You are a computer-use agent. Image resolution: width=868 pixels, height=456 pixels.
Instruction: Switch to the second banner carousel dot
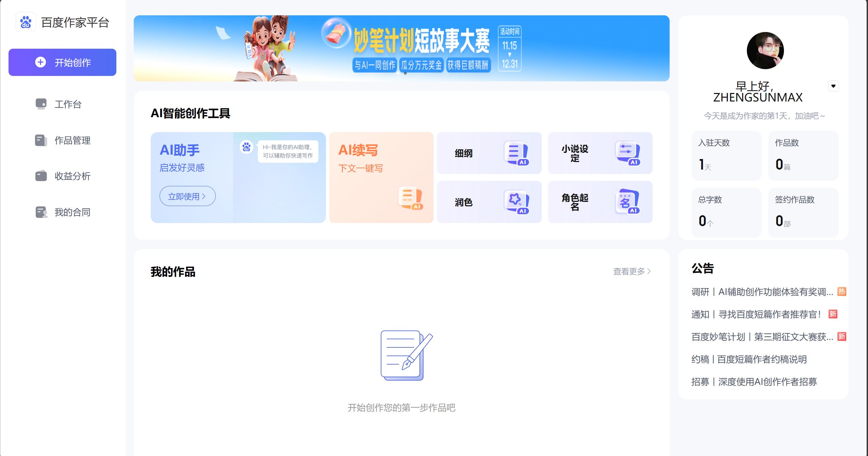pyautogui.click(x=405, y=73)
